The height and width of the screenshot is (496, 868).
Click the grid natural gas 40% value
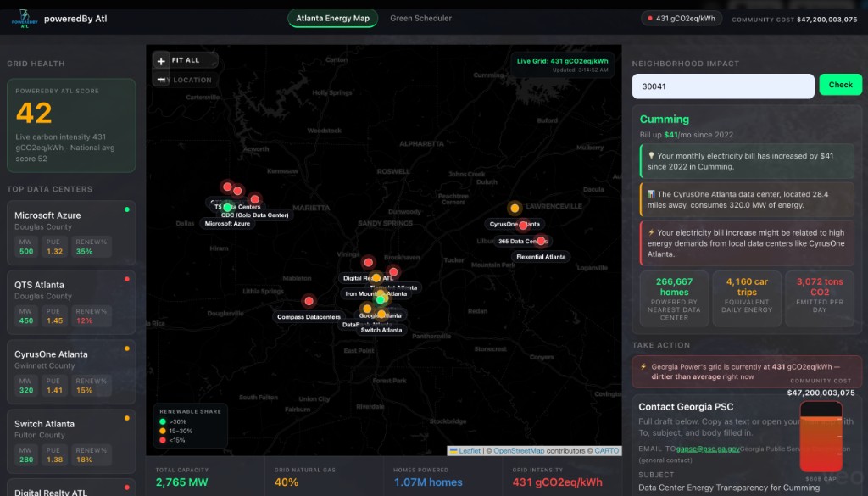click(x=287, y=482)
